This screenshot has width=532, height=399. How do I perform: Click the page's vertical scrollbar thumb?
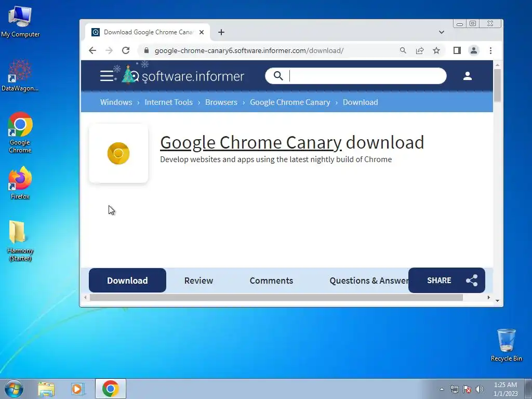(x=497, y=86)
